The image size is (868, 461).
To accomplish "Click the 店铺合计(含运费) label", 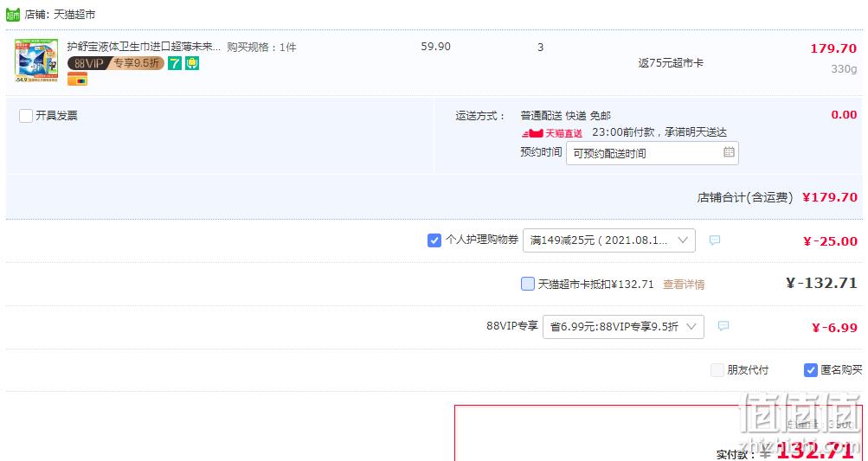I will [745, 197].
